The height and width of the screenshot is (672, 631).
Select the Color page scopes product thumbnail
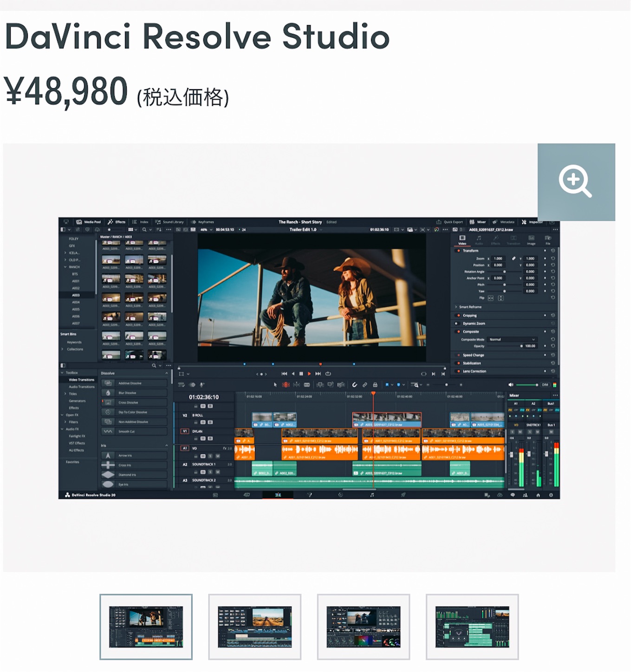(364, 627)
